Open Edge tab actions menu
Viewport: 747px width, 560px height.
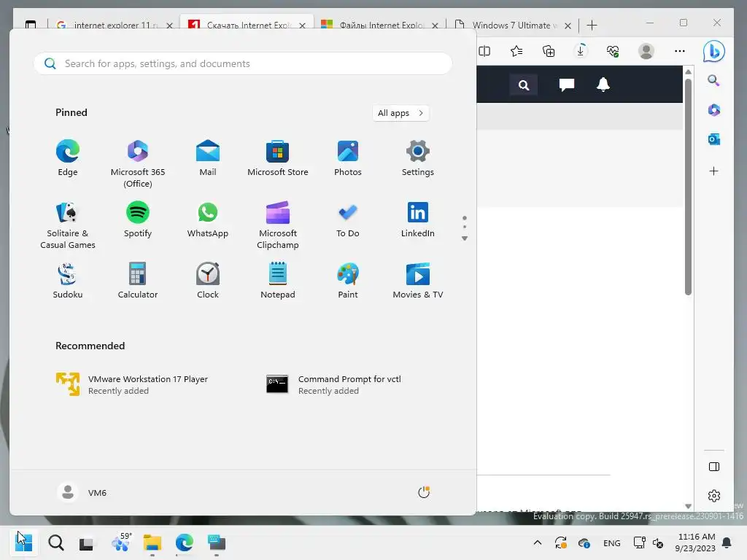point(31,25)
